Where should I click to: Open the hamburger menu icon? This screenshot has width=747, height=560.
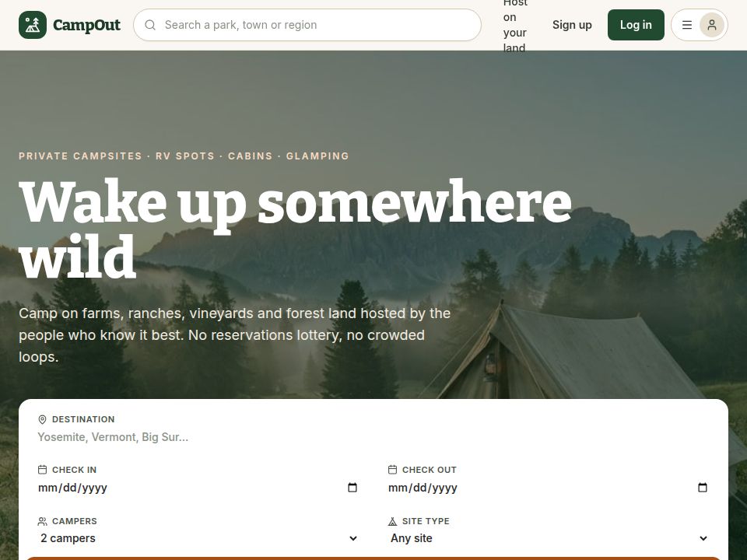click(x=686, y=25)
